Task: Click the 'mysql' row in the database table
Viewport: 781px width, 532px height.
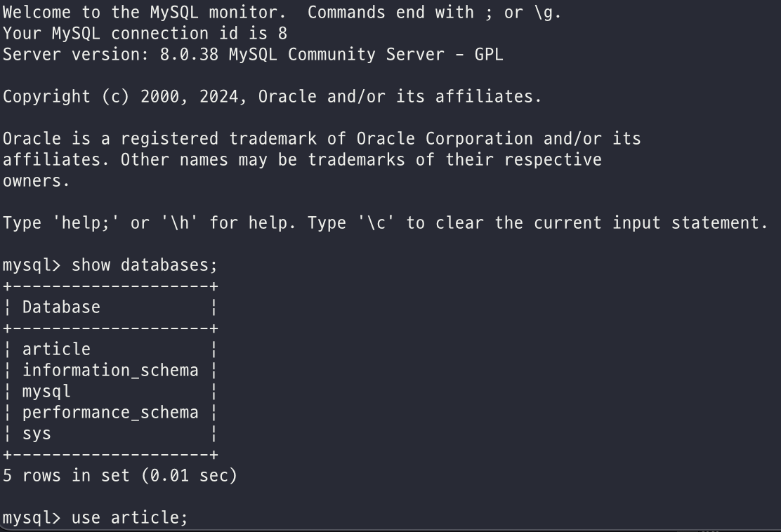Action: (x=46, y=391)
